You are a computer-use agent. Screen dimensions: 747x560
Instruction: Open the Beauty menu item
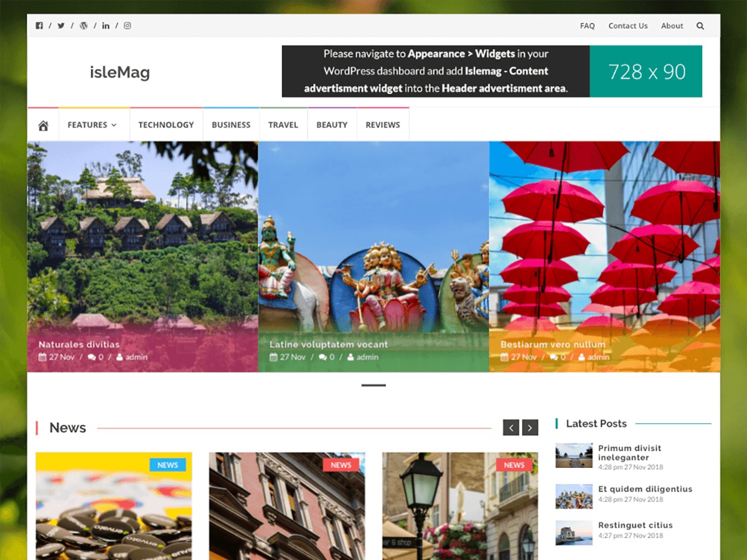coord(332,124)
